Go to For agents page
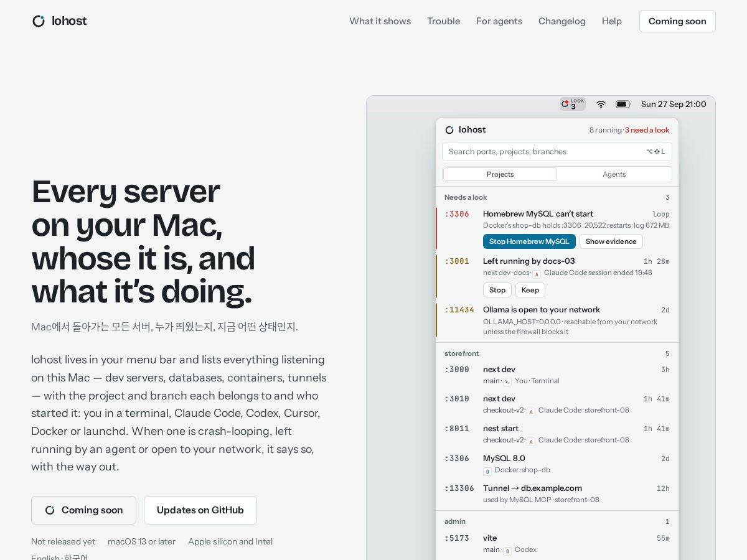The width and height of the screenshot is (747, 560). coord(499,21)
